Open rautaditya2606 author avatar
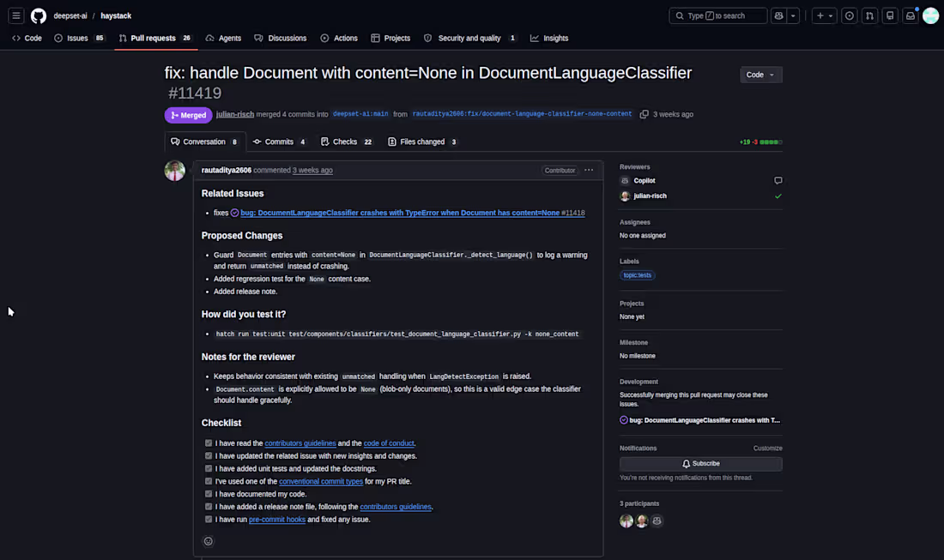This screenshot has width=944, height=560. pyautogui.click(x=174, y=171)
